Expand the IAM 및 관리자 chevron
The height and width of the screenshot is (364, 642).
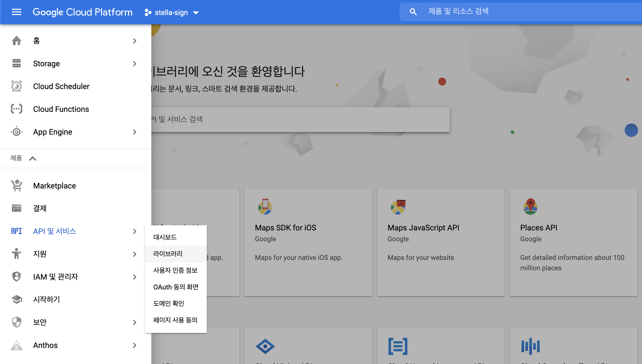(x=134, y=277)
